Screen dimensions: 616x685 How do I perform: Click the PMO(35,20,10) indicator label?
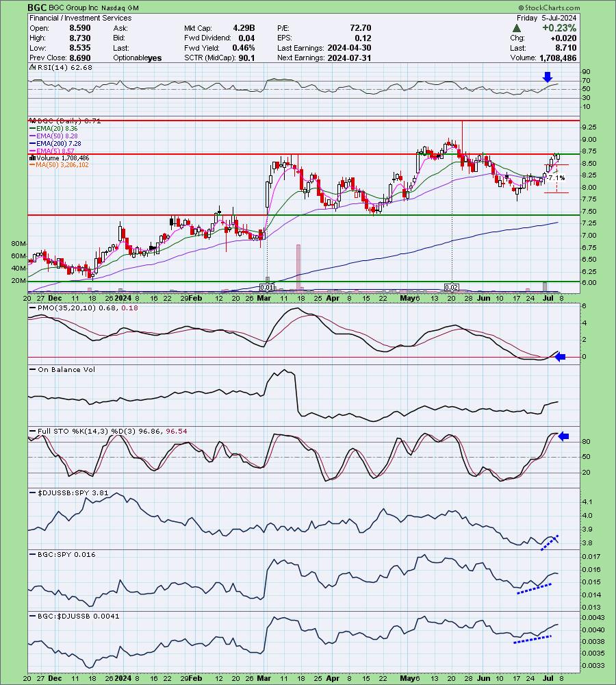[84, 308]
